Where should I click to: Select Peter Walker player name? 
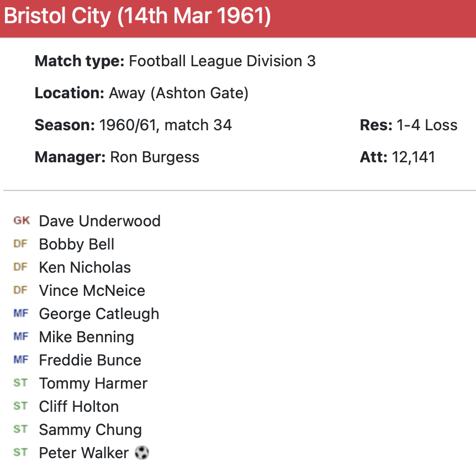click(83, 453)
